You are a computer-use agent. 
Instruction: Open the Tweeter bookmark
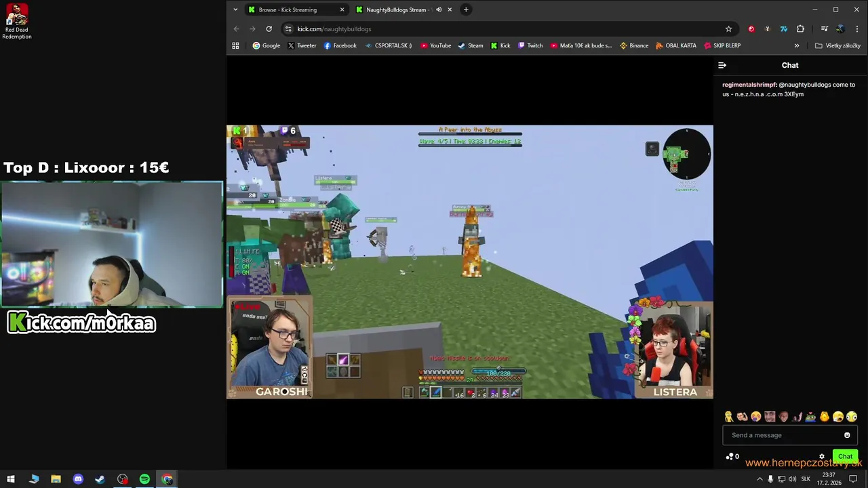pyautogui.click(x=302, y=45)
